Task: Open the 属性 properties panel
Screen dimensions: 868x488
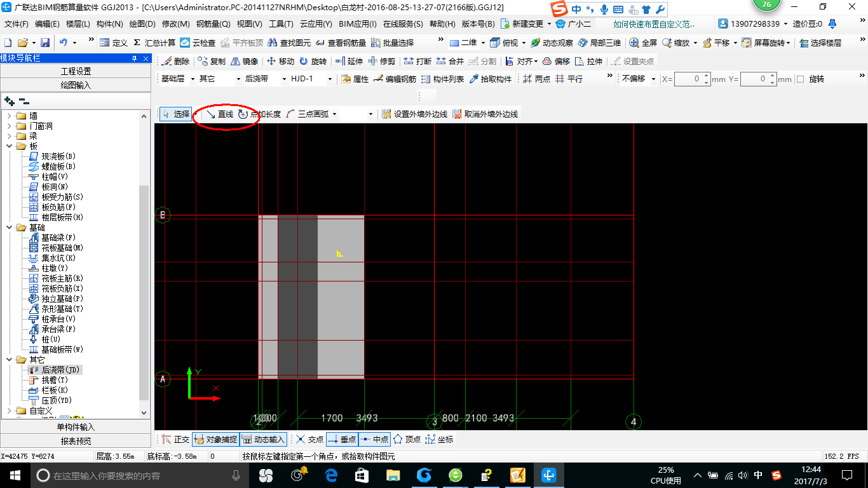Action: pos(355,79)
